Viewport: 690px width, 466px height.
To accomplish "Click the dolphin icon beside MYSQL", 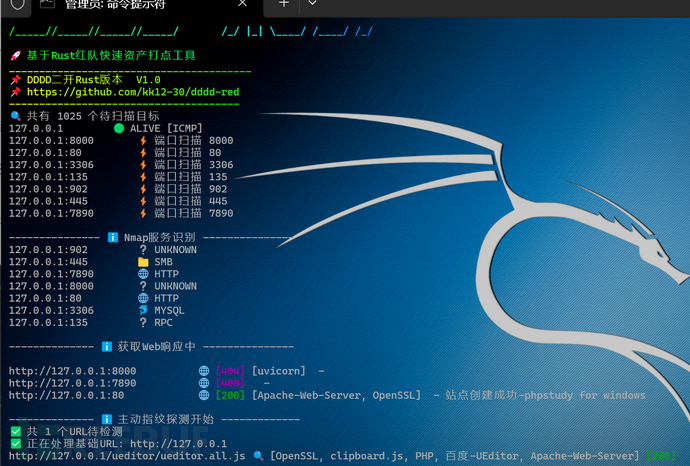I will coord(143,310).
